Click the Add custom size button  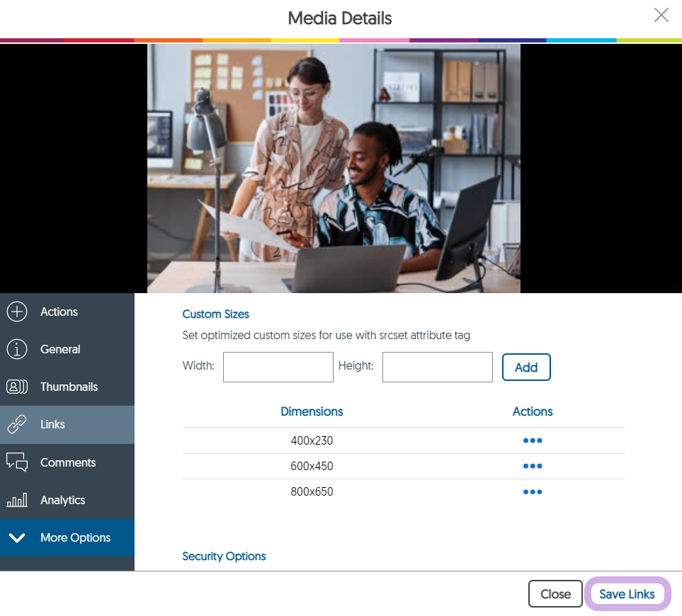point(526,367)
